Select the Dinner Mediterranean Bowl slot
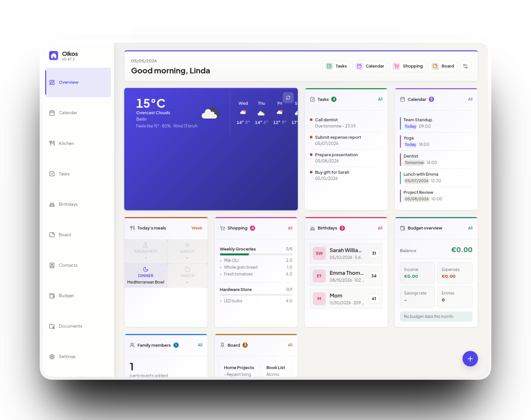The image size is (531, 420). click(x=146, y=276)
